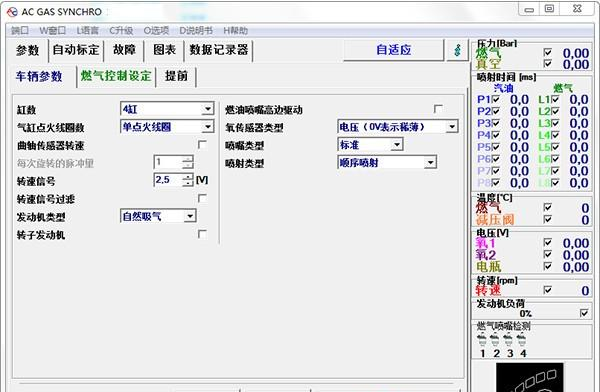Toggle the L1 gas injection checkbox
This screenshot has width=600, height=392.
555,100
